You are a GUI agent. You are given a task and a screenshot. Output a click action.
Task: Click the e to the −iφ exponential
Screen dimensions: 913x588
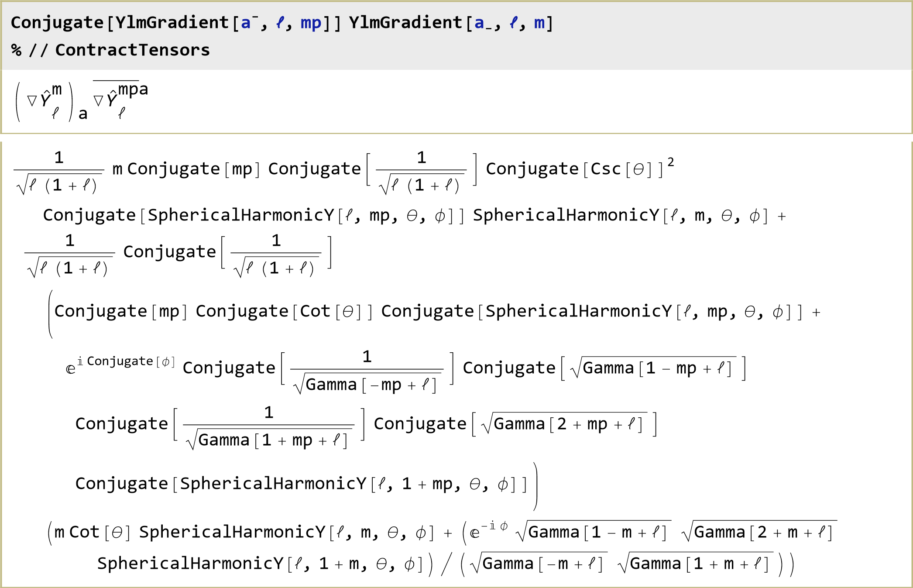click(489, 530)
